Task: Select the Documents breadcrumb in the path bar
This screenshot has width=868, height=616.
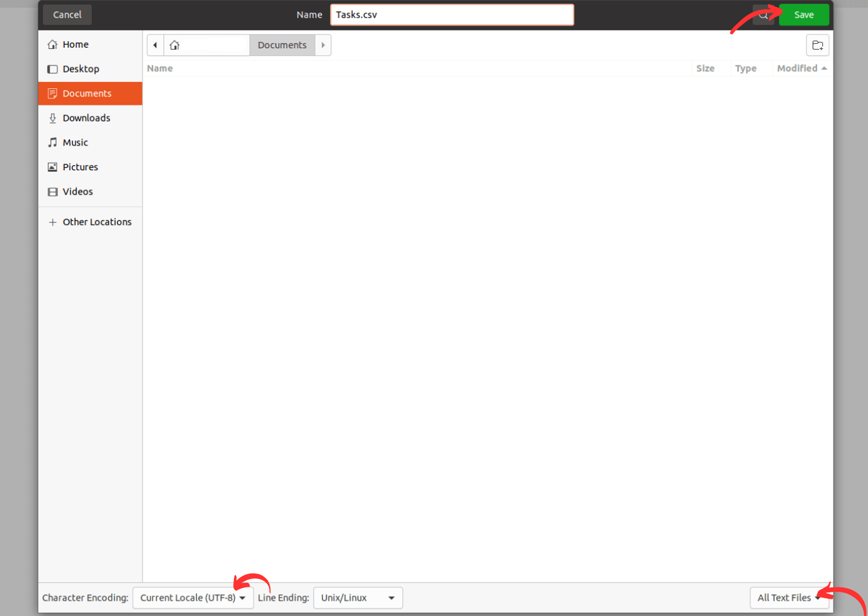Action: pyautogui.click(x=282, y=44)
